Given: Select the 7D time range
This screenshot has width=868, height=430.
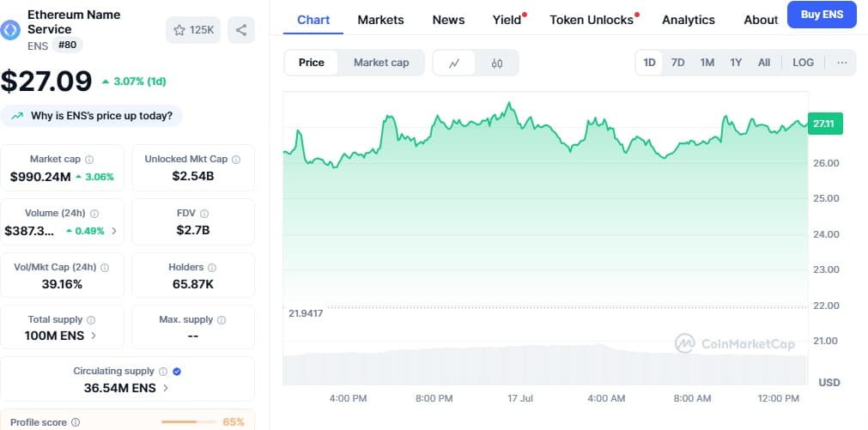Looking at the screenshot, I should [677, 64].
